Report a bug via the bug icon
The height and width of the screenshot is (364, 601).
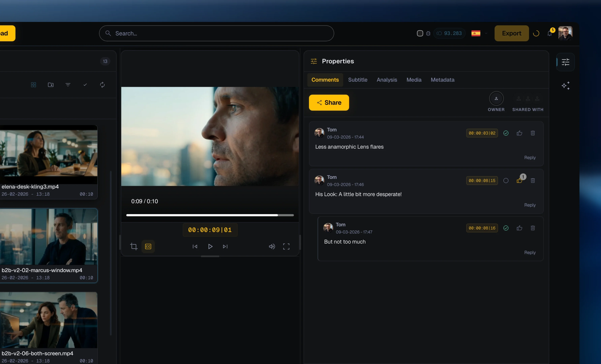(428, 33)
